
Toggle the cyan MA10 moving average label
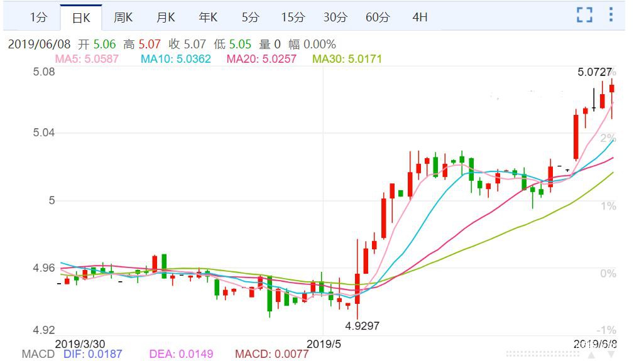coord(175,59)
